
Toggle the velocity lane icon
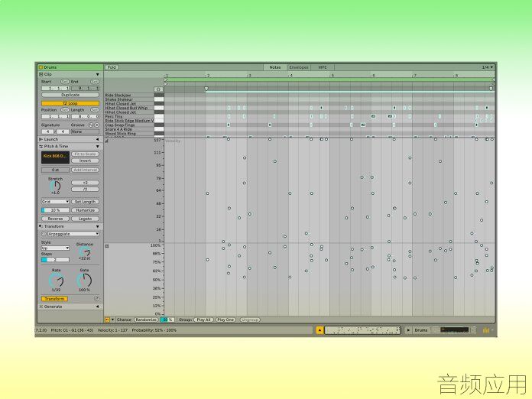pyautogui.click(x=106, y=141)
